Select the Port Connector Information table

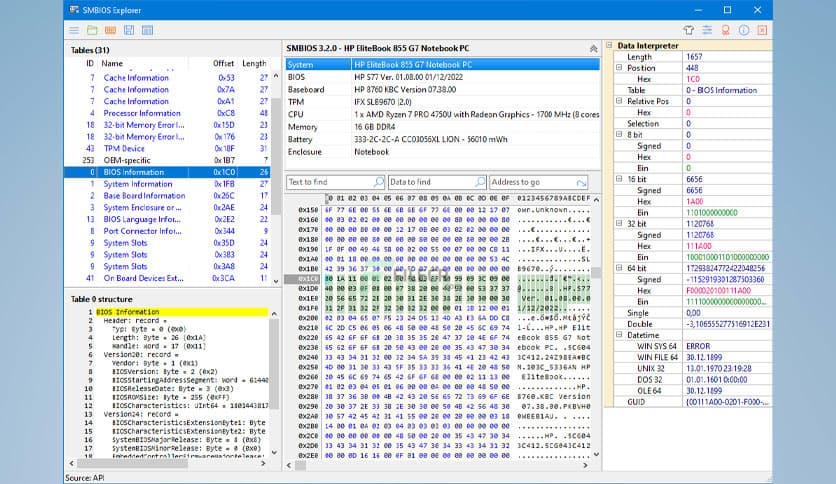click(167, 231)
